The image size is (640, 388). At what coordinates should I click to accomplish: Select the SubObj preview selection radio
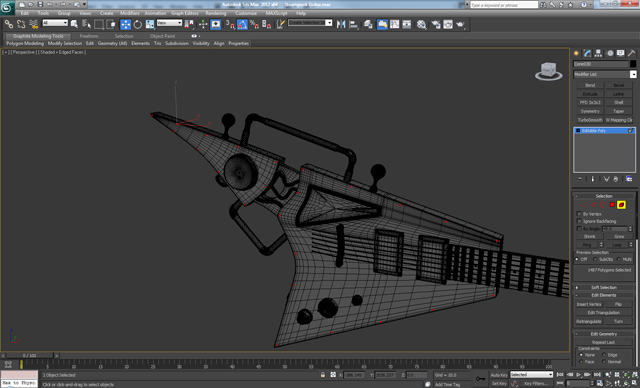tap(595, 259)
